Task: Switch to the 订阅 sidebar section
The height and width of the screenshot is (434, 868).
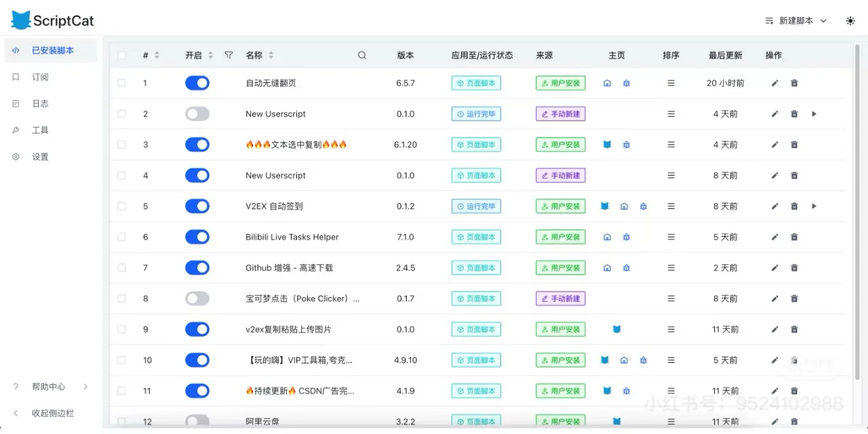Action: (x=39, y=77)
